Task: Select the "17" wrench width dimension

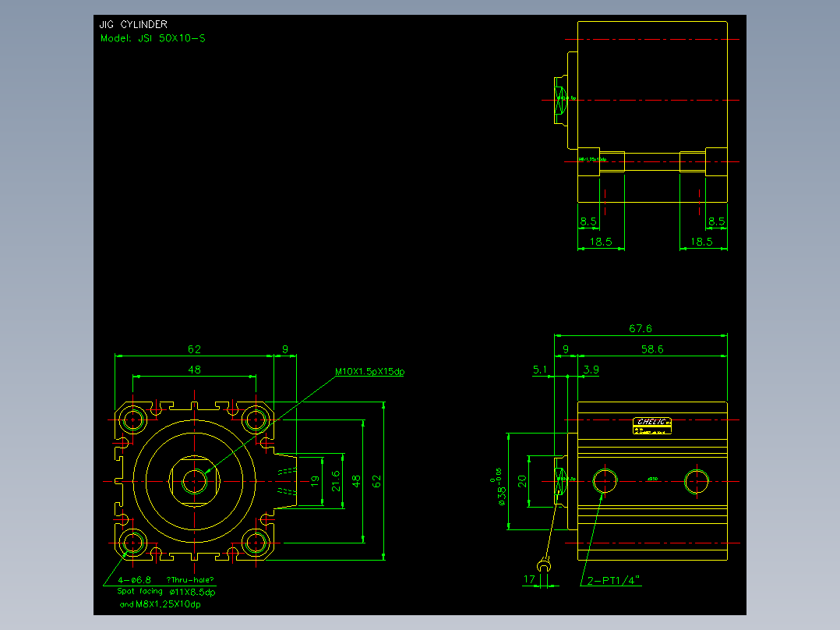Action: point(529,579)
